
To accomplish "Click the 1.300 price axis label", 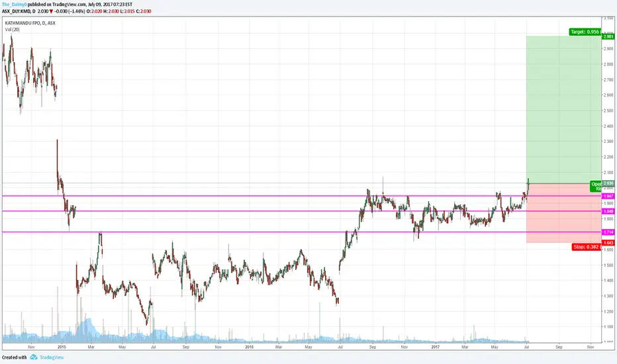I will click(x=608, y=296).
